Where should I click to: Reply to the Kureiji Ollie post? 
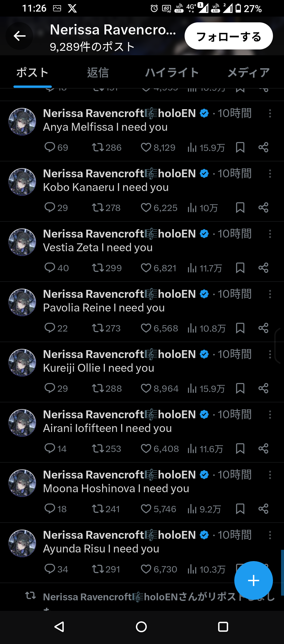point(50,388)
